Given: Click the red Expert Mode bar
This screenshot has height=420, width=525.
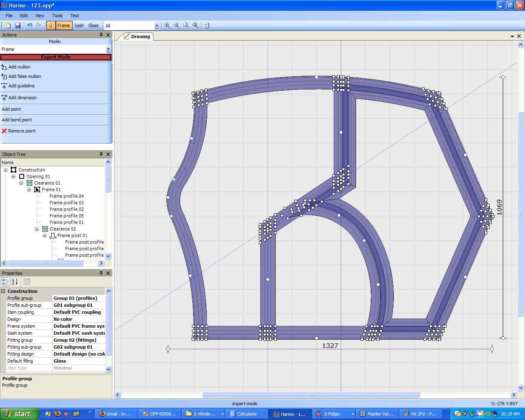Looking at the screenshot, I should click(x=56, y=57).
